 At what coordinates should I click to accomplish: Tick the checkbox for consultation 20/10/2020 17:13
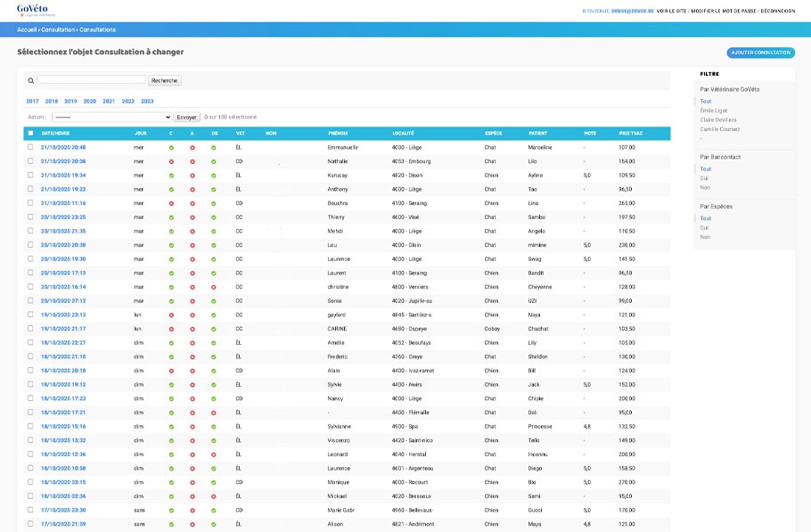tap(30, 273)
